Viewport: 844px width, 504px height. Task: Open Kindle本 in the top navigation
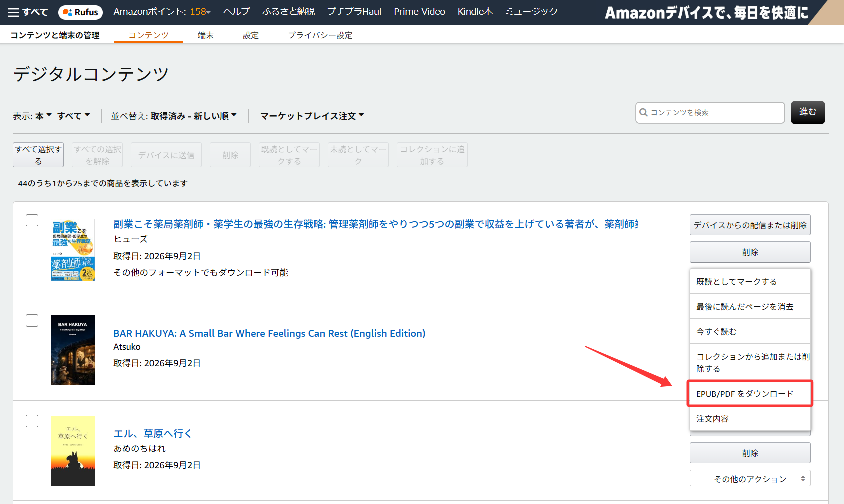(475, 12)
